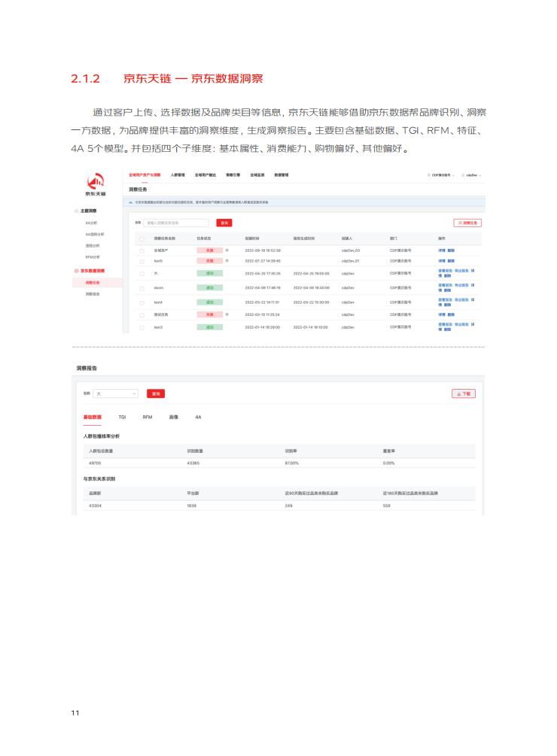Screen dimensions: 557x756
Task: Click the 新建任务 outlined button
Action: [x=467, y=223]
